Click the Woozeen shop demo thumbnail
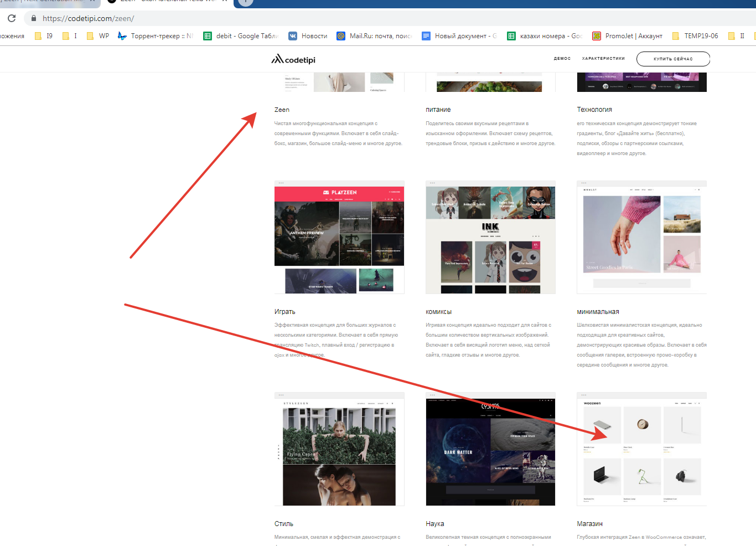 (x=641, y=449)
